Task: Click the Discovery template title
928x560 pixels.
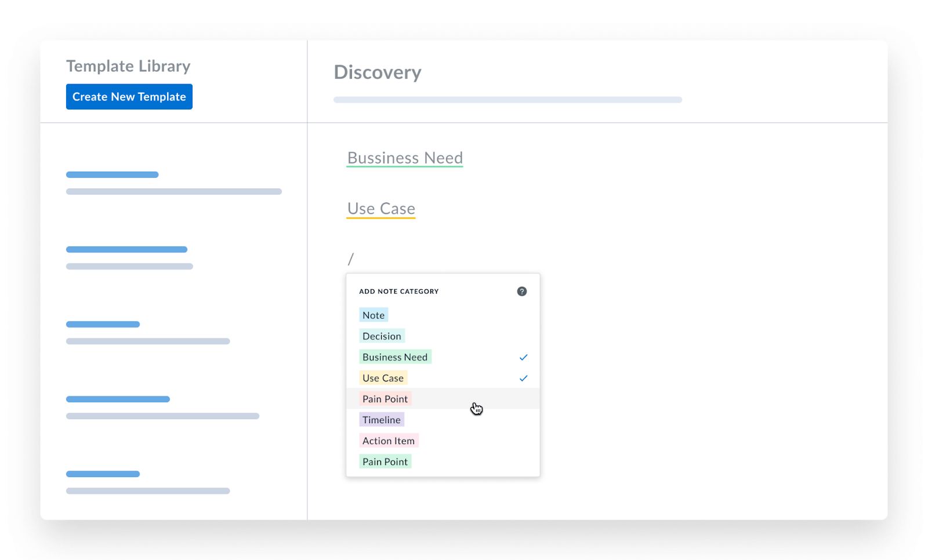Action: click(378, 72)
